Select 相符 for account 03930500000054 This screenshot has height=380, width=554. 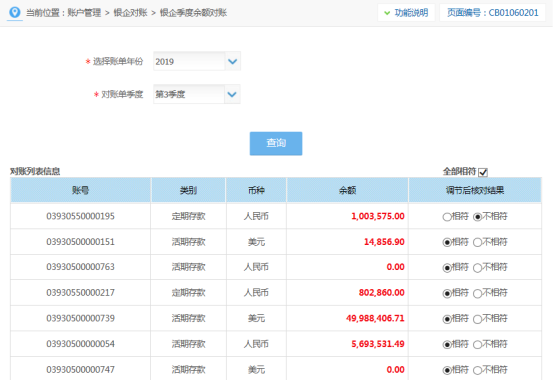[447, 345]
